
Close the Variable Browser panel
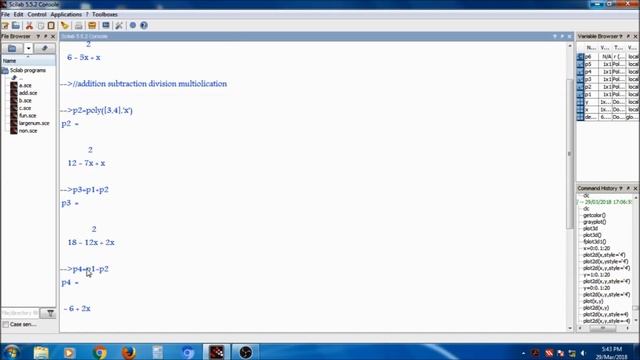point(635,36)
